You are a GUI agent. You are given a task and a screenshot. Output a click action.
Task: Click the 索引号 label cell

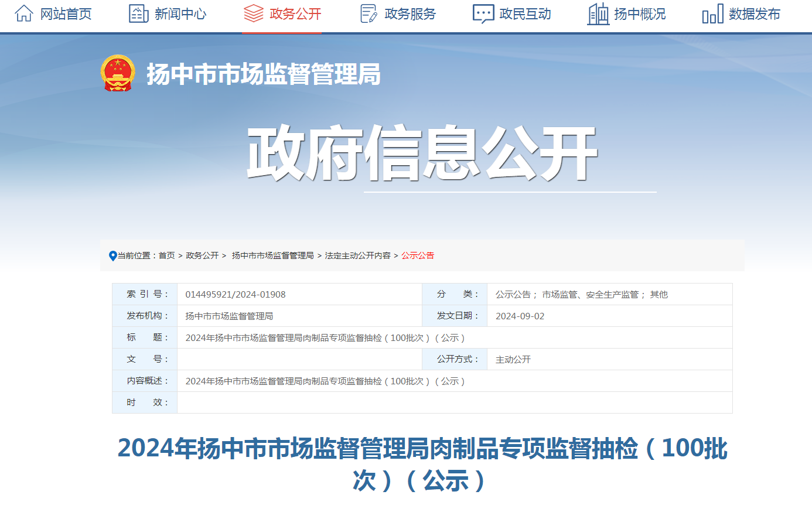tap(145, 294)
